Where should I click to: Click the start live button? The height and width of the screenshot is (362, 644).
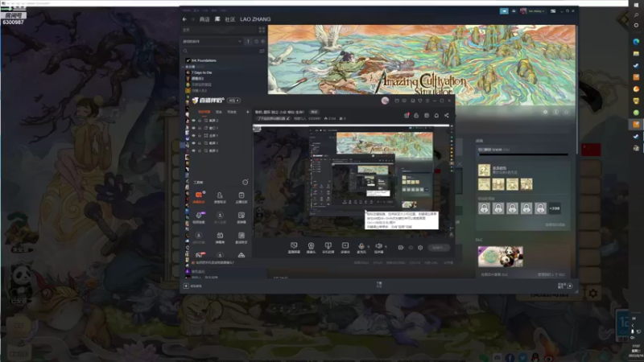[438, 248]
